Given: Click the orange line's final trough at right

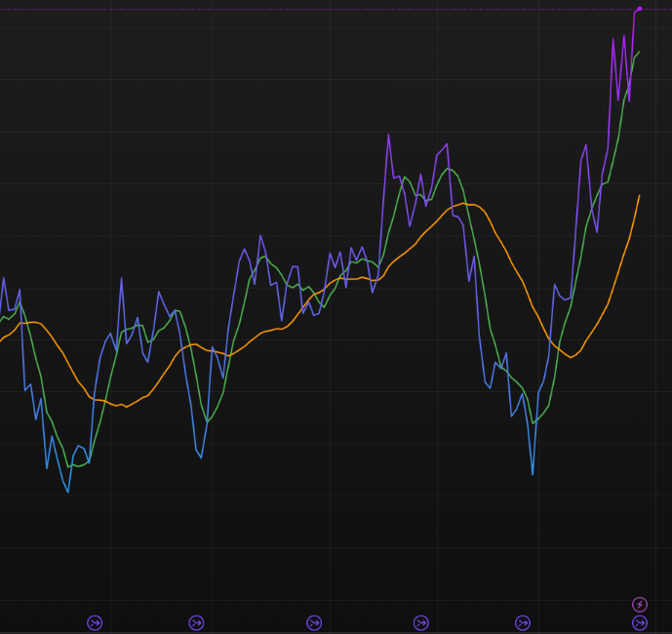Looking at the screenshot, I should (572, 358).
